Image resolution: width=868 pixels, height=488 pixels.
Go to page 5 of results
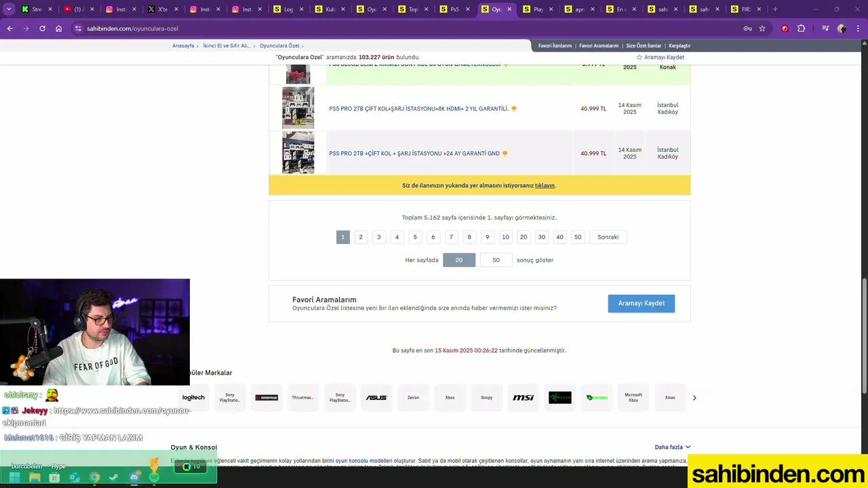[415, 237]
